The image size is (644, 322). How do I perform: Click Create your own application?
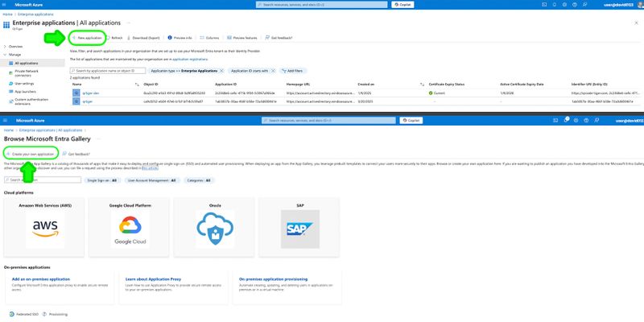click(x=31, y=154)
